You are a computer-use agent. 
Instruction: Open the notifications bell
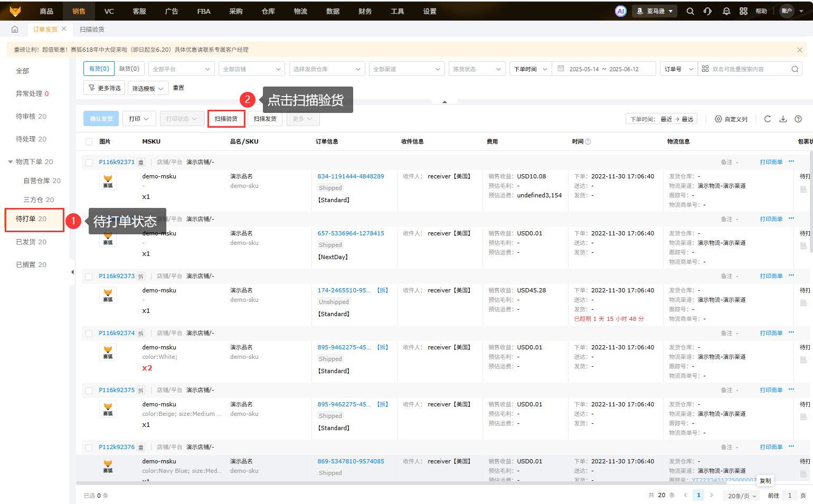726,11
